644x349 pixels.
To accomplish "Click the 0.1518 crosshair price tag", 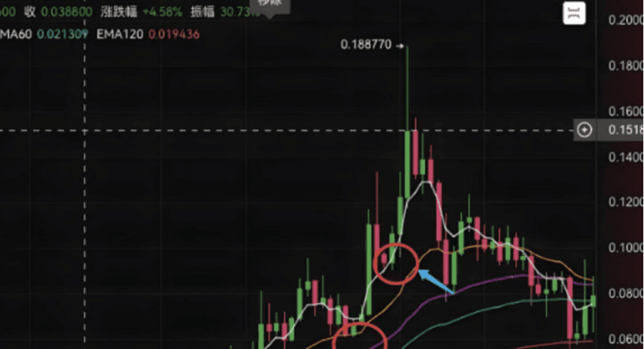I will pyautogui.click(x=626, y=130).
